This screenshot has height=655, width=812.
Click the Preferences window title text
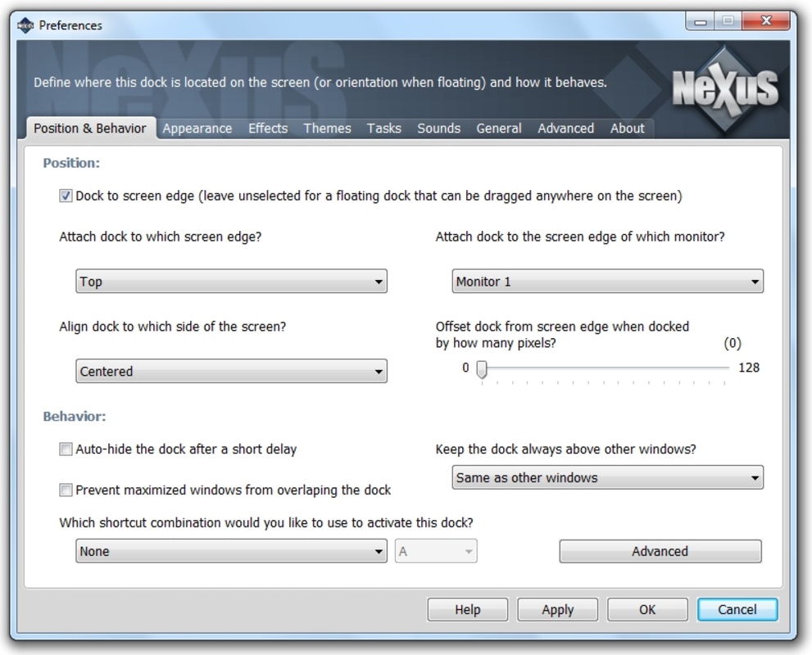click(x=70, y=25)
